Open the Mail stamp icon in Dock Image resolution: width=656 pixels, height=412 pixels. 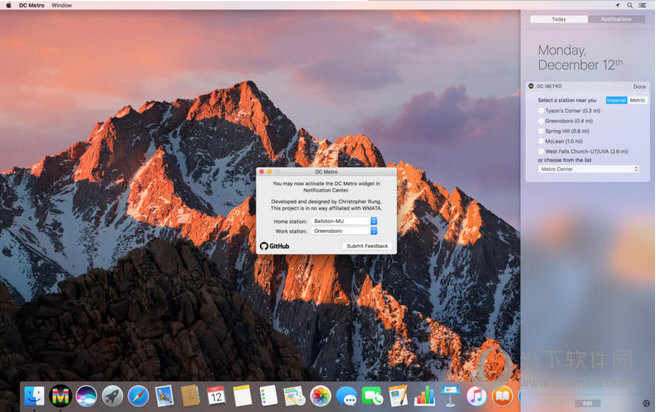(164, 396)
